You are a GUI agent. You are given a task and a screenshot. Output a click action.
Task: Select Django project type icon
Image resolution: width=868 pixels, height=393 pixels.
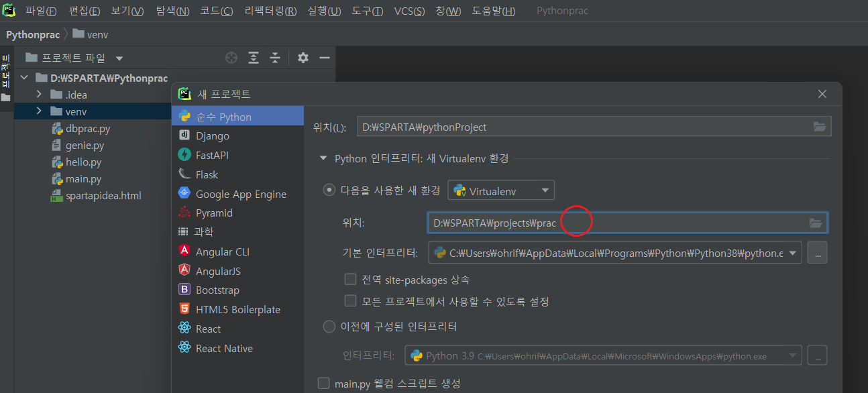[184, 135]
